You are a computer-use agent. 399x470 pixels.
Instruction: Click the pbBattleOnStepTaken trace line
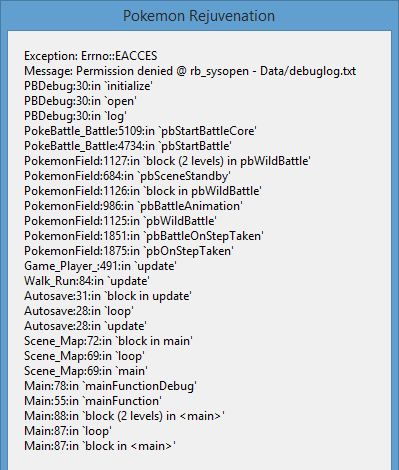point(144,236)
